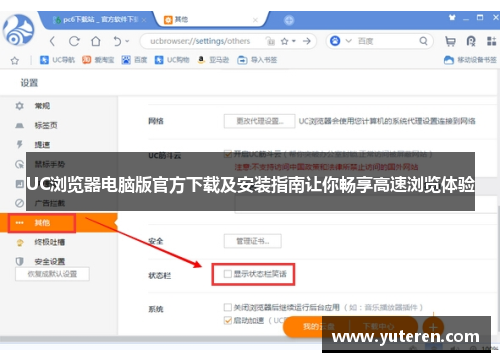This screenshot has width=500, height=362.
Task: Open the 爱淘宝 bookmark
Action: click(x=98, y=60)
